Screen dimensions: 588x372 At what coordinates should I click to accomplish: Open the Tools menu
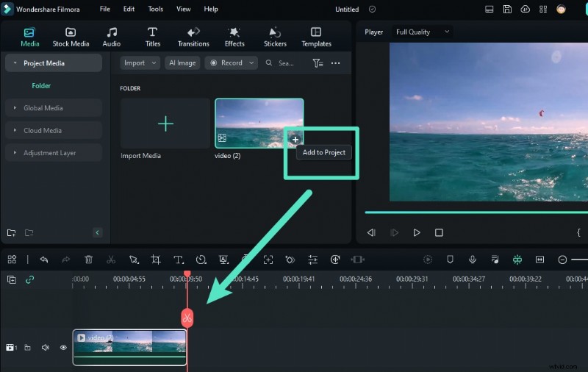point(156,10)
